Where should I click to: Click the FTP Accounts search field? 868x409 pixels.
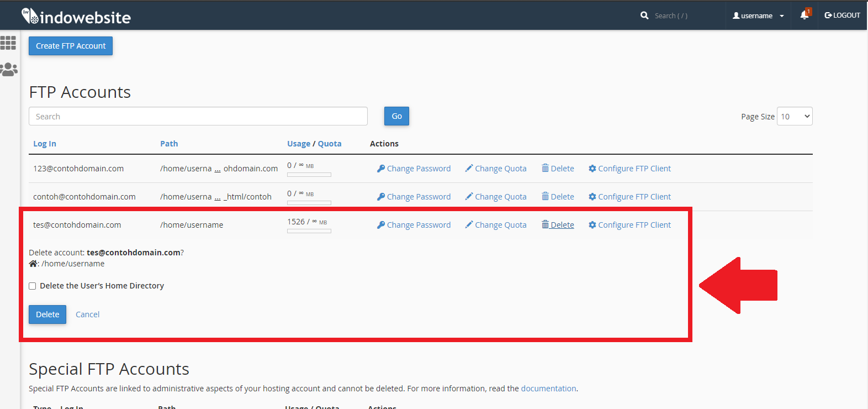(198, 116)
